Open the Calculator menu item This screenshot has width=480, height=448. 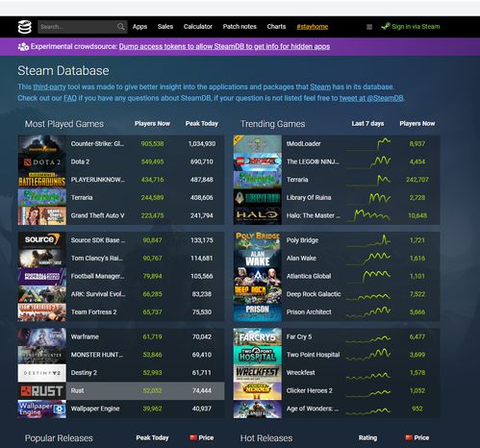[x=198, y=27]
